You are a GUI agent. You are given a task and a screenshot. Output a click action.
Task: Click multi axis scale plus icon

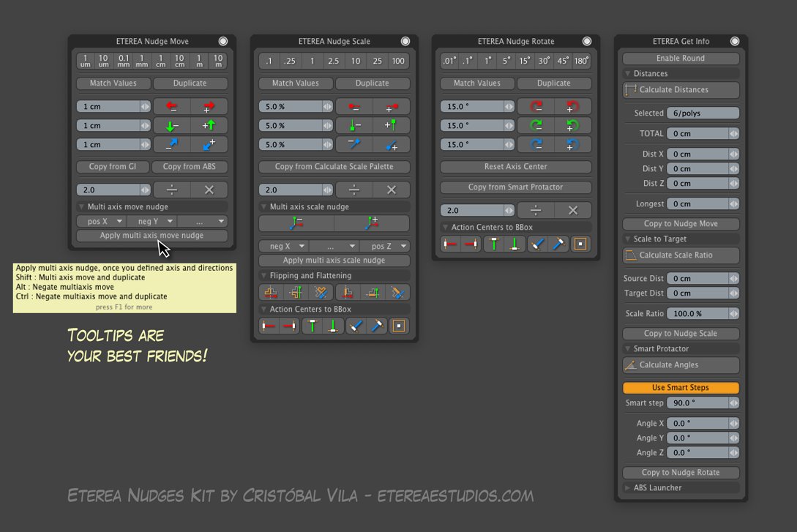(372, 223)
